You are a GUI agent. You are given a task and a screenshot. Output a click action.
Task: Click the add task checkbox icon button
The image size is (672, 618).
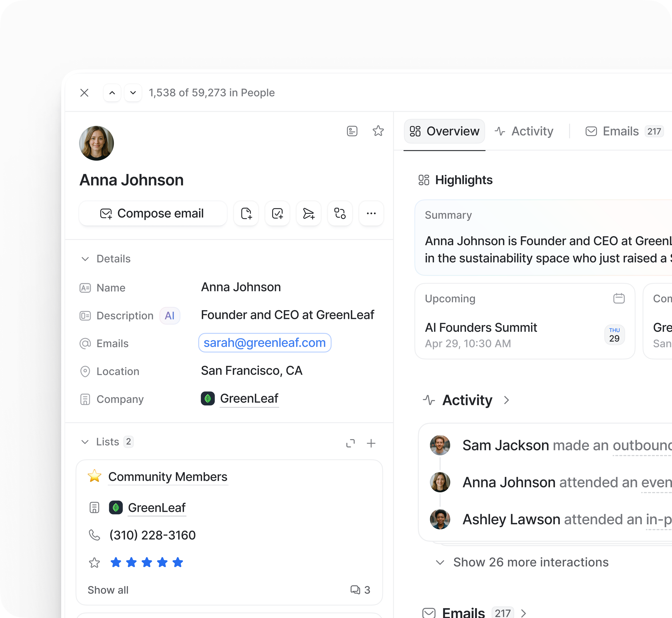(277, 213)
